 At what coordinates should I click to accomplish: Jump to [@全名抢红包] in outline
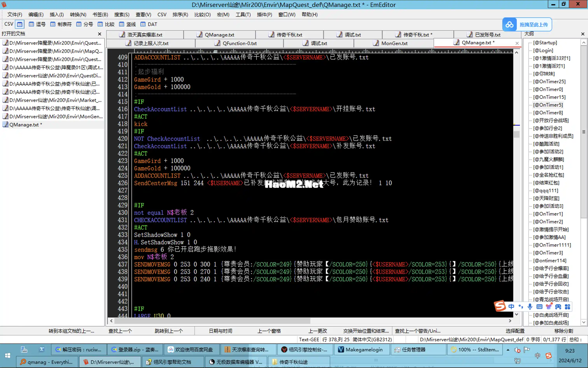point(548,175)
